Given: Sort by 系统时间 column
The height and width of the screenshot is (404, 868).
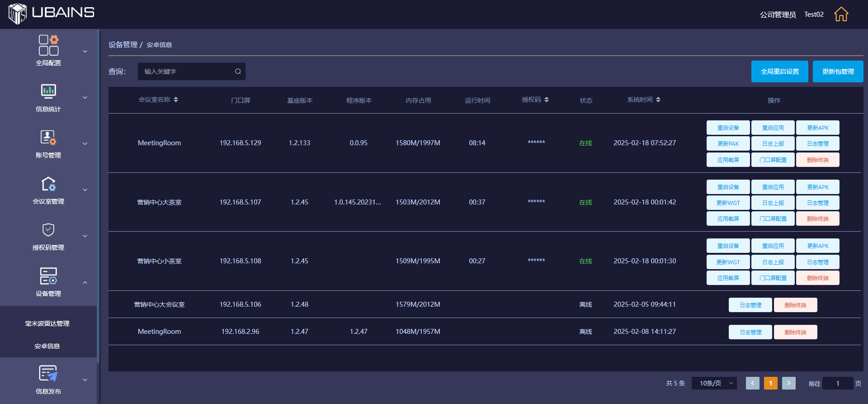Looking at the screenshot, I should point(658,100).
